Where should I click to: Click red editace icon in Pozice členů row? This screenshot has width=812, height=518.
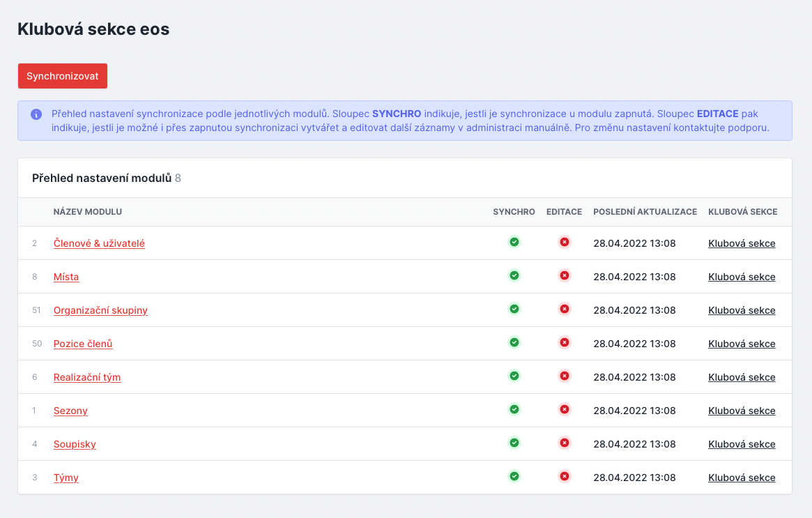(565, 342)
